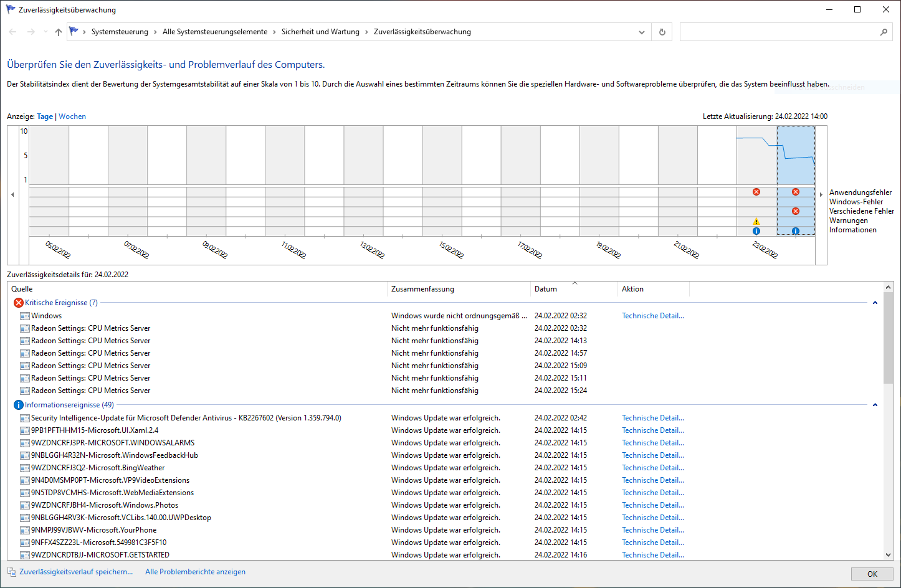The width and height of the screenshot is (901, 588).
Task: Click information icon on 24.02.2022 column
Action: click(796, 231)
